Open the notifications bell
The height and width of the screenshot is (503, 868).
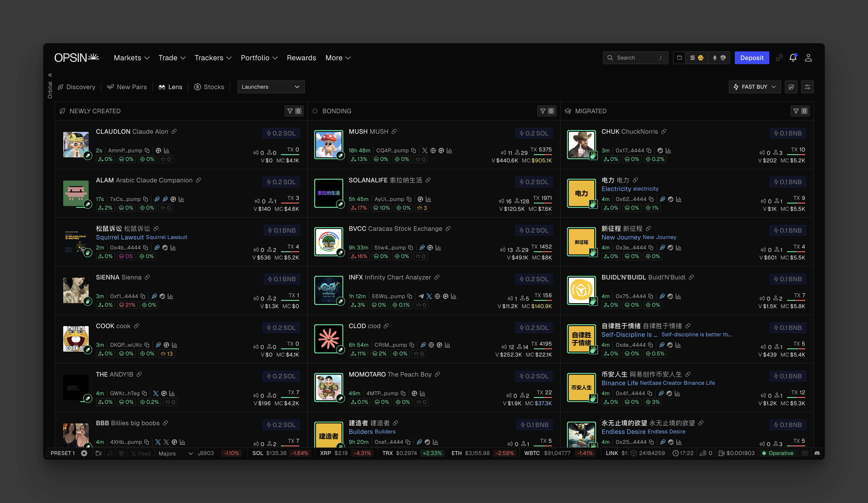pos(793,58)
